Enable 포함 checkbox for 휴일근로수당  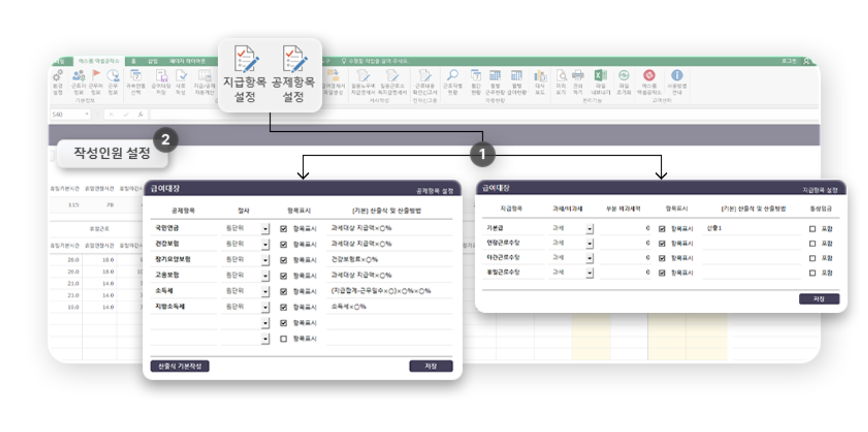point(813,273)
